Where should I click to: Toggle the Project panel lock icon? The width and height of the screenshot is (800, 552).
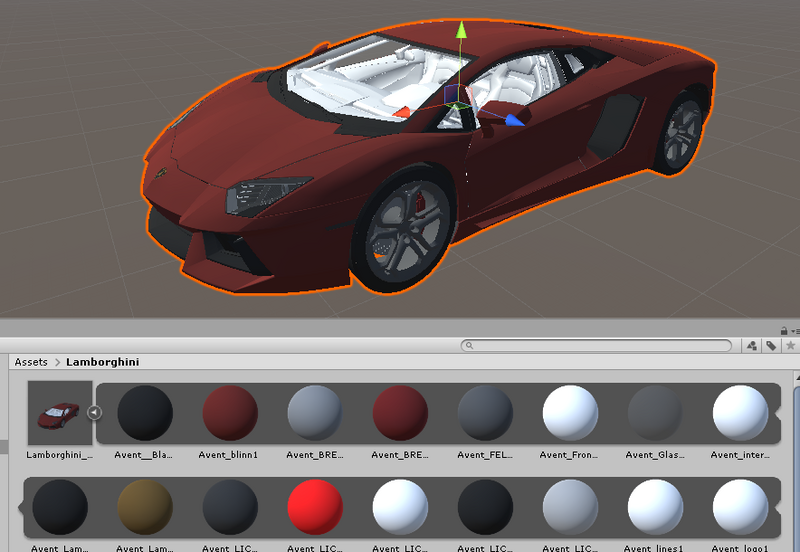point(784,331)
